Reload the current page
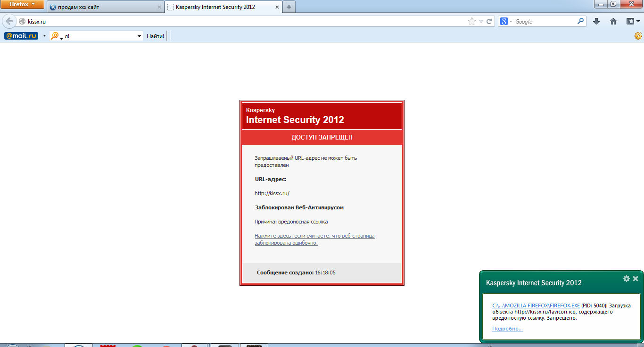Screen dimensions: 644x347 [x=489, y=21]
